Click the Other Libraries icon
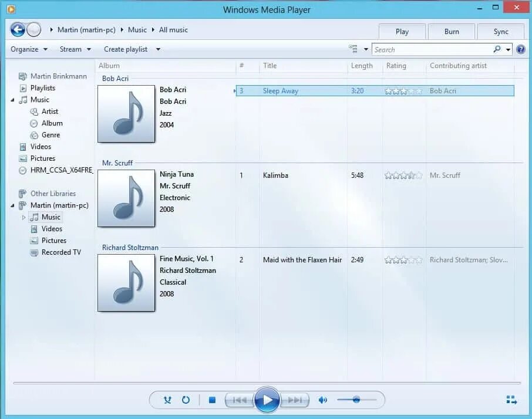This screenshot has width=532, height=419. (x=22, y=194)
